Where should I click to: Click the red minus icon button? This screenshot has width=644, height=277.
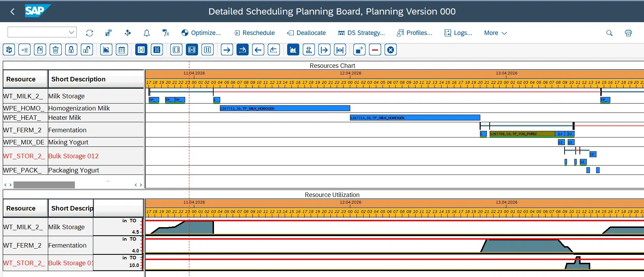pos(375,50)
